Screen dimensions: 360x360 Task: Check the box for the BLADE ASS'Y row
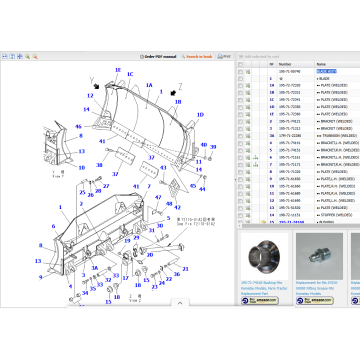(240, 71)
